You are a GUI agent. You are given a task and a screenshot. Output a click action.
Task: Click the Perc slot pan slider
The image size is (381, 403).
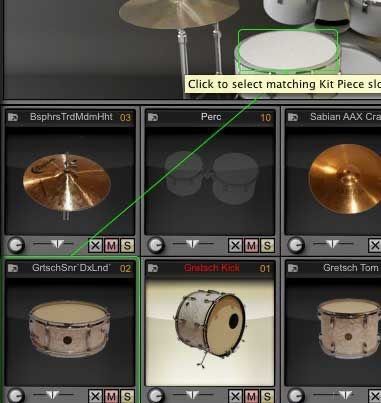coord(193,244)
